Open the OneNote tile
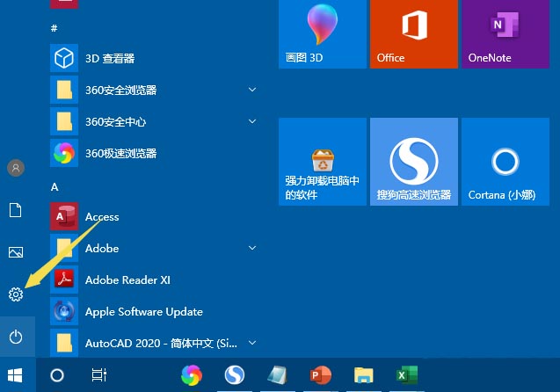 (x=505, y=33)
